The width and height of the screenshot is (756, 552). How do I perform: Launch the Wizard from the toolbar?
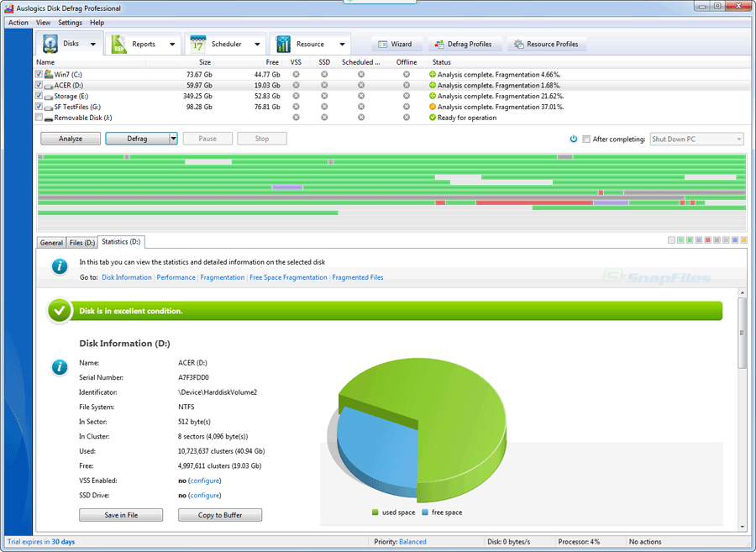coord(395,44)
